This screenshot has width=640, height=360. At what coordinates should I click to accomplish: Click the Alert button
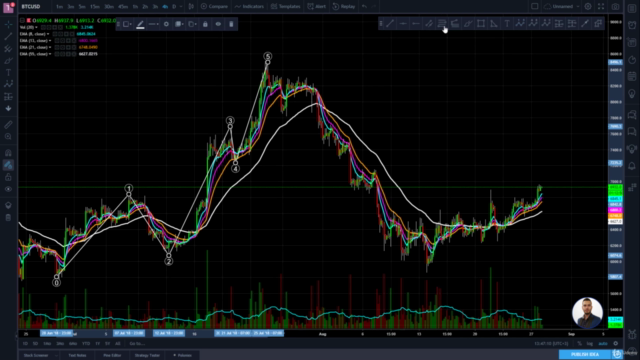click(316, 7)
